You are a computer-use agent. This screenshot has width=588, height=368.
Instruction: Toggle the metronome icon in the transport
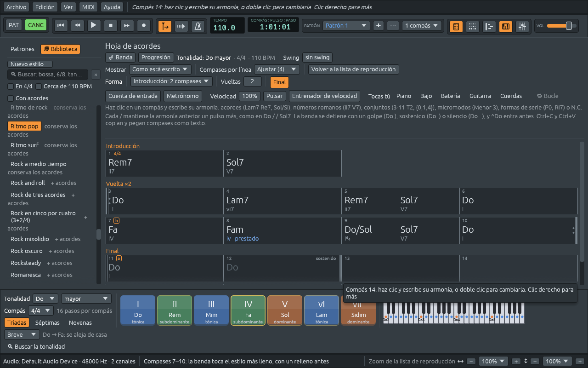(198, 26)
